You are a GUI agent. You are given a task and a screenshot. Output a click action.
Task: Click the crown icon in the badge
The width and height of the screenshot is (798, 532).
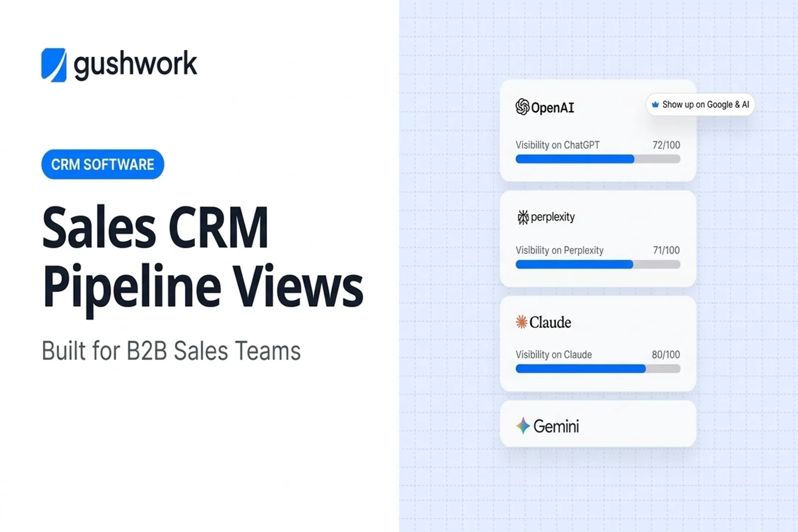tap(655, 105)
